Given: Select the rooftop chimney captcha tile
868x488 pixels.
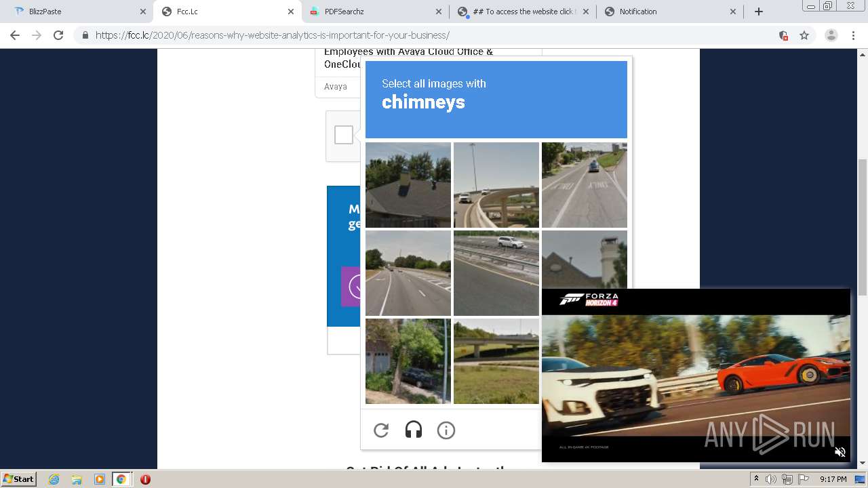Looking at the screenshot, I should (408, 185).
